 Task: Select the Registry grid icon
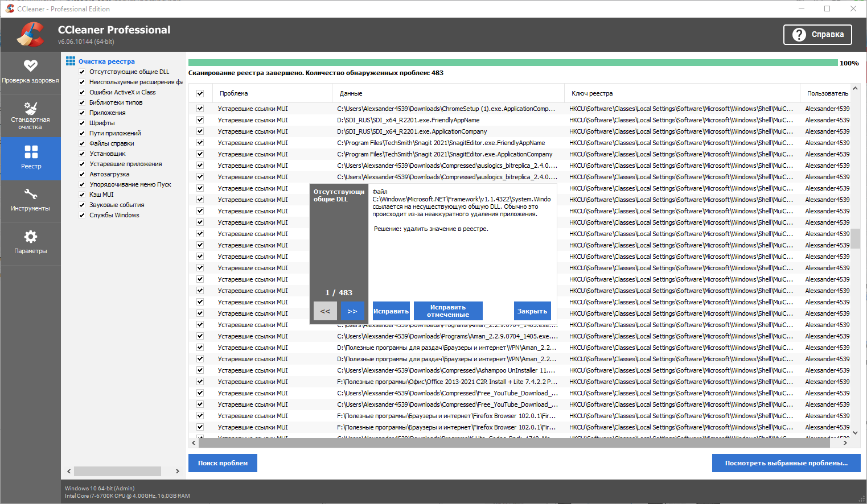point(31,152)
